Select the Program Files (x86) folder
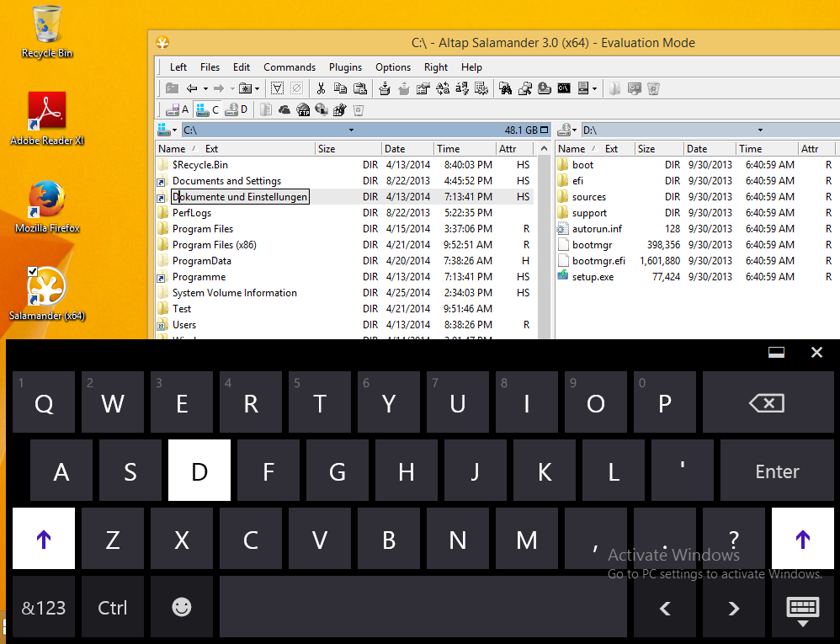The height and width of the screenshot is (644, 840). point(214,245)
